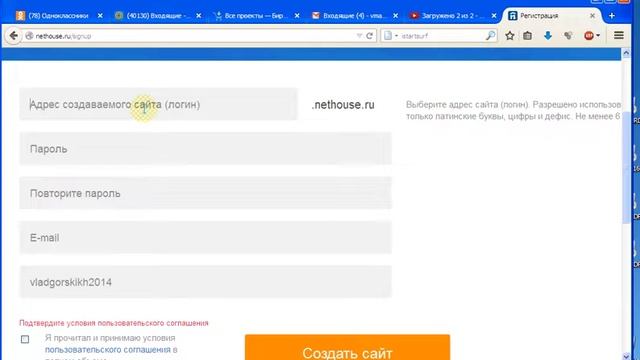
Task: Close the YouTube Загружено tab
Action: 494,16
